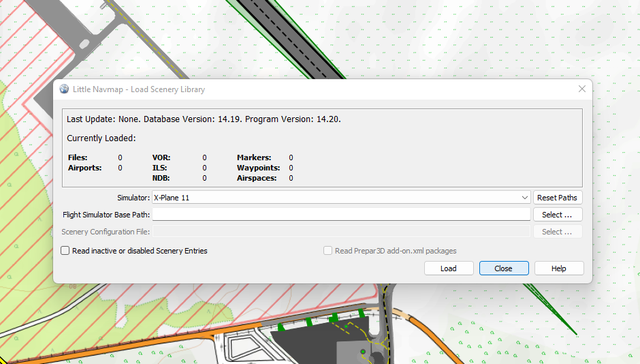Click the Reset Paths button
Viewport: 640px width, 364px height.
[x=557, y=198]
